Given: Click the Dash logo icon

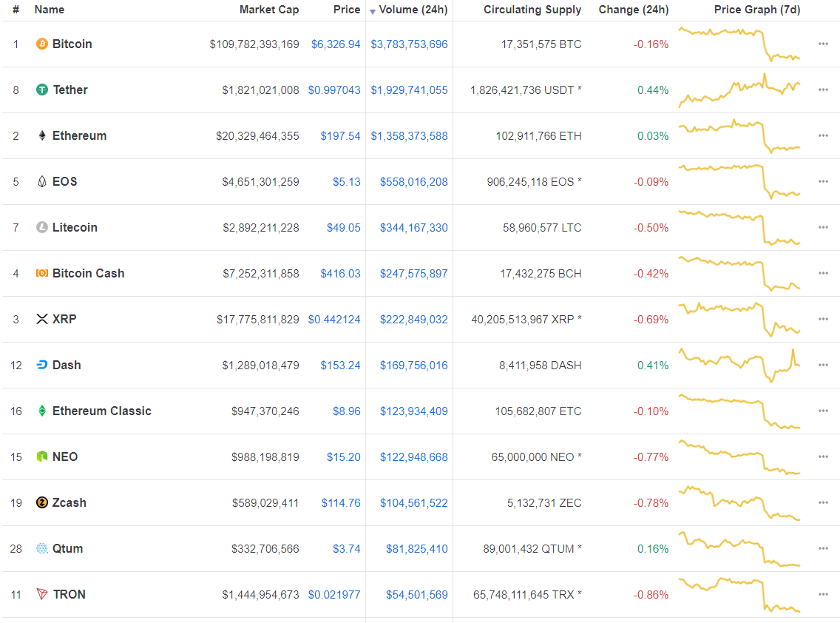Looking at the screenshot, I should (x=42, y=366).
